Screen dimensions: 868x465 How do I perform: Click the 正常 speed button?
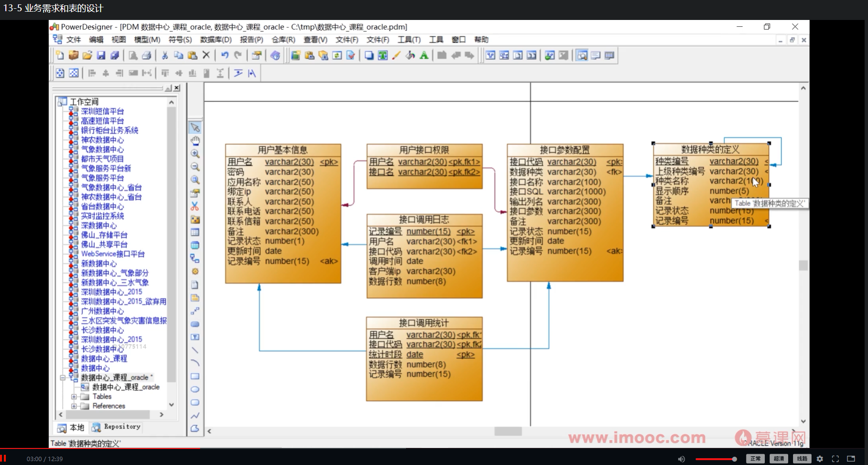pos(756,459)
